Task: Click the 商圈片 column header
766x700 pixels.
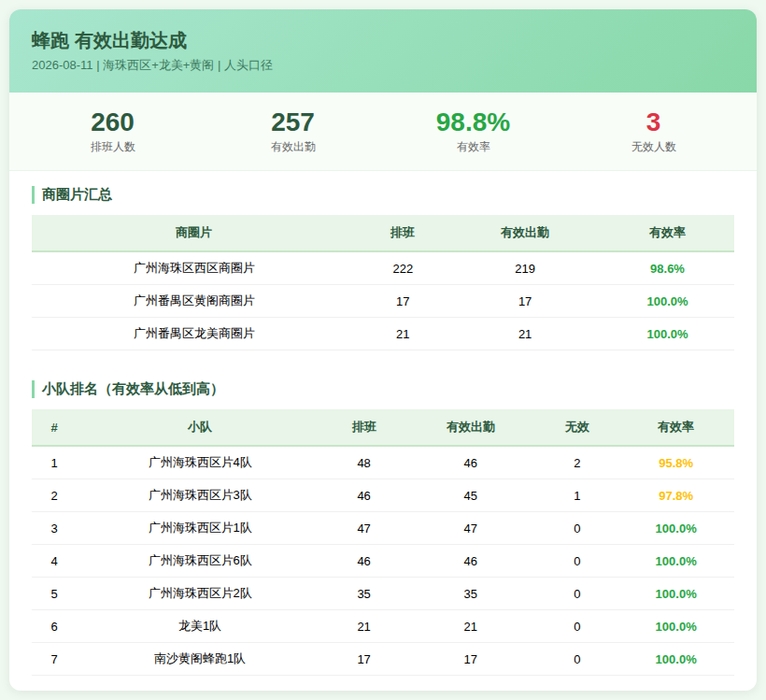Action: [194, 233]
